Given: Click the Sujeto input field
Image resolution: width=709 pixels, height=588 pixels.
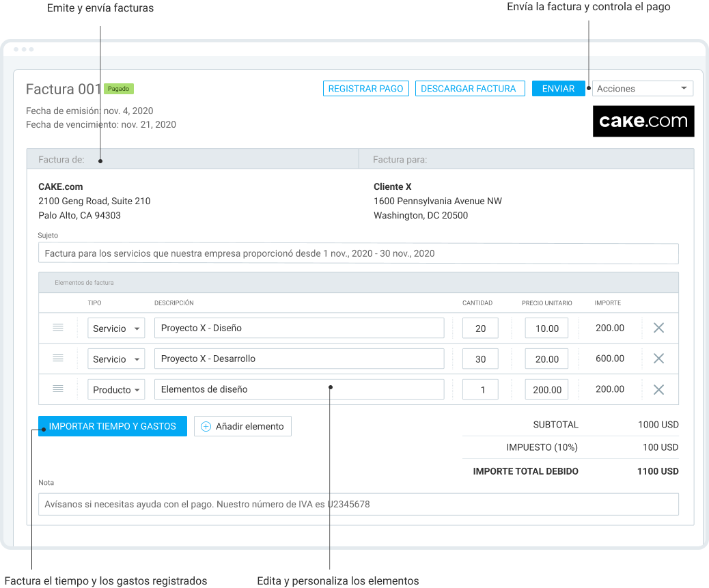Looking at the screenshot, I should click(x=358, y=253).
